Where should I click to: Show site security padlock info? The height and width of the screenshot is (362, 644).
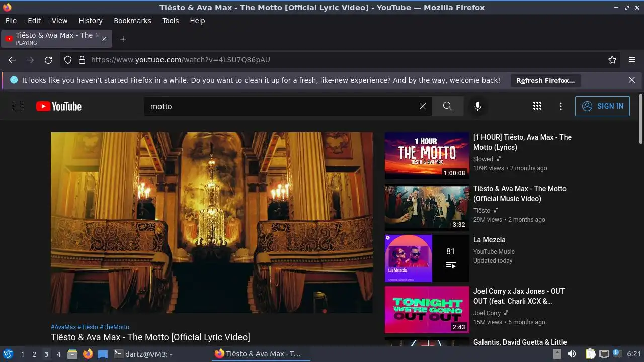tap(82, 60)
